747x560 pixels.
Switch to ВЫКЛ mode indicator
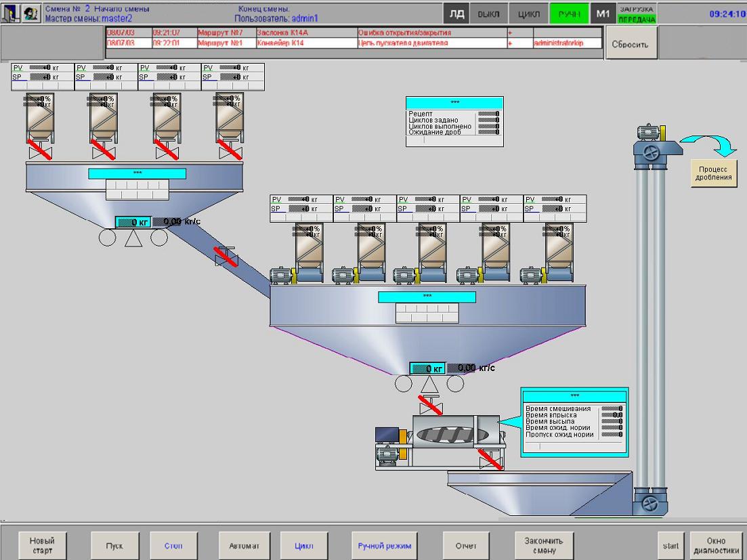pyautogui.click(x=488, y=14)
